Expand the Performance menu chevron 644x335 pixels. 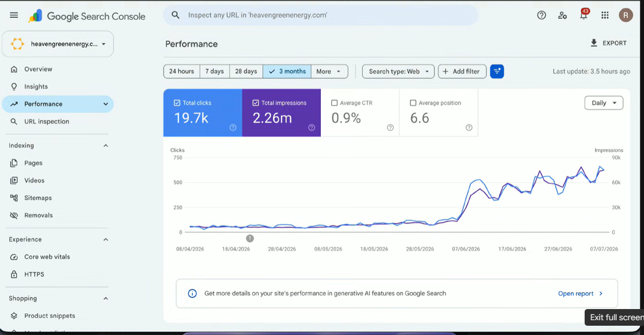click(106, 104)
